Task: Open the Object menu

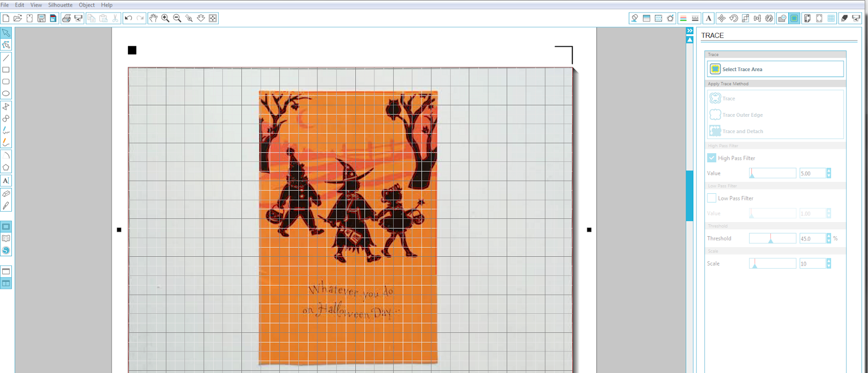Action: 87,5
